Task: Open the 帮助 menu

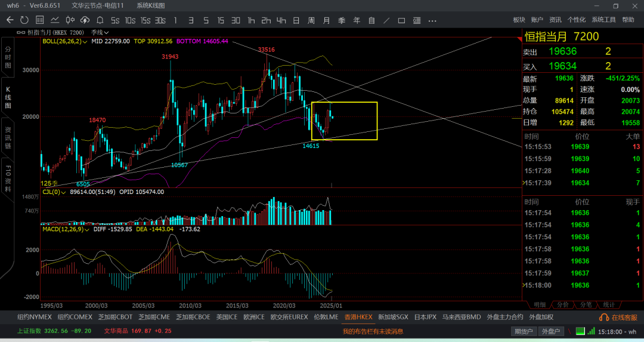Action: [x=628, y=20]
